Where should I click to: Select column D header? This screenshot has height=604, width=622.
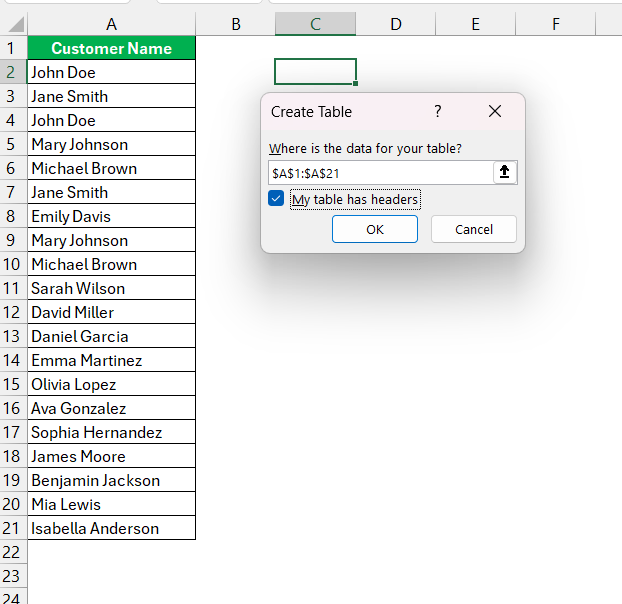pyautogui.click(x=395, y=24)
